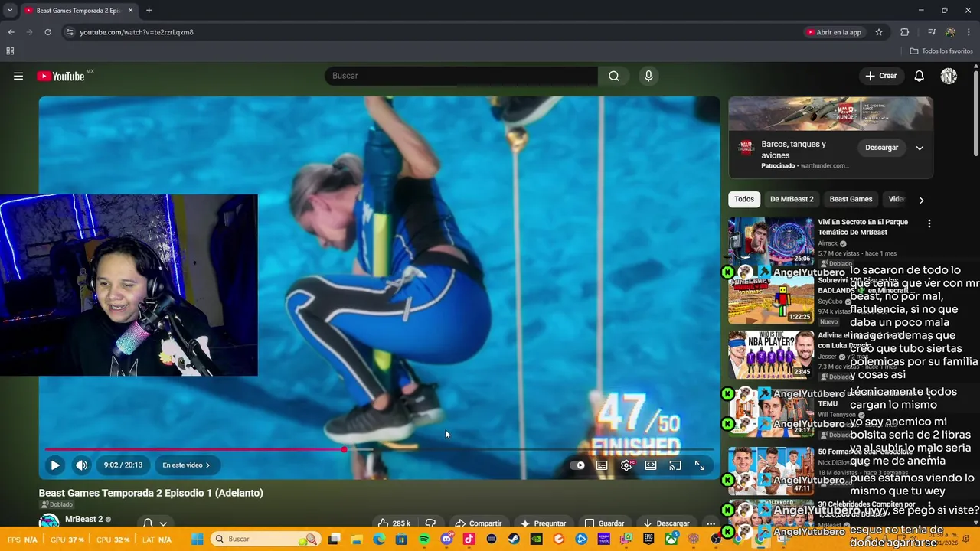Click the progress bar scrubber dot

[345, 450]
